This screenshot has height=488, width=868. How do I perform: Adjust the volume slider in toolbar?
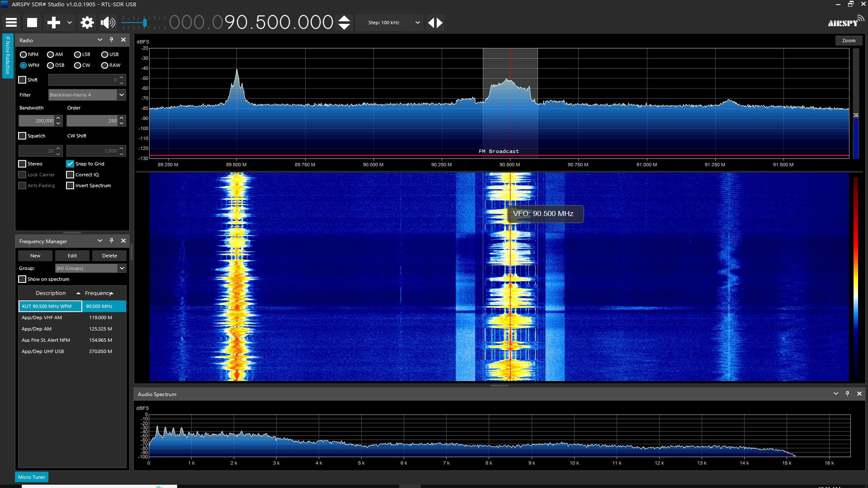pyautogui.click(x=144, y=23)
